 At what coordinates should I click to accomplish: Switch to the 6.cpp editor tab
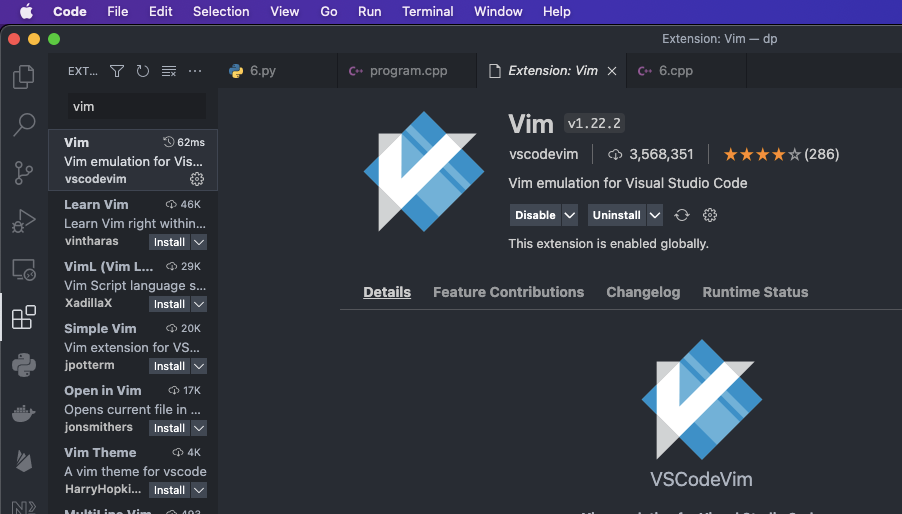click(x=686, y=71)
